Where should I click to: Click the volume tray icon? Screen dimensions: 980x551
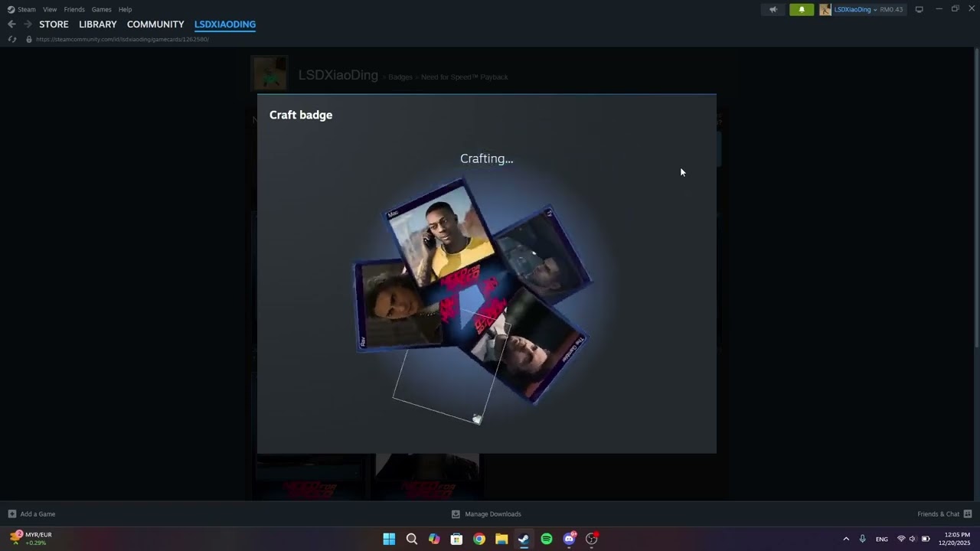coord(913,539)
